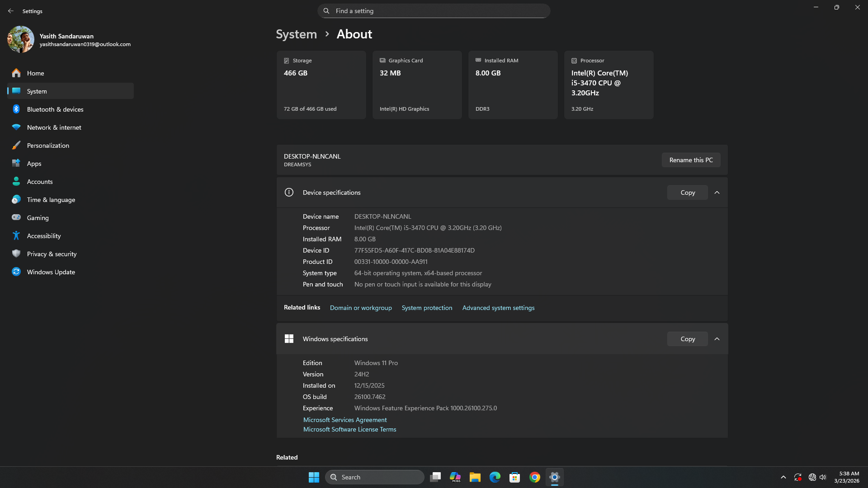Show hidden icons in the system tray
The height and width of the screenshot is (488, 868).
tap(783, 477)
